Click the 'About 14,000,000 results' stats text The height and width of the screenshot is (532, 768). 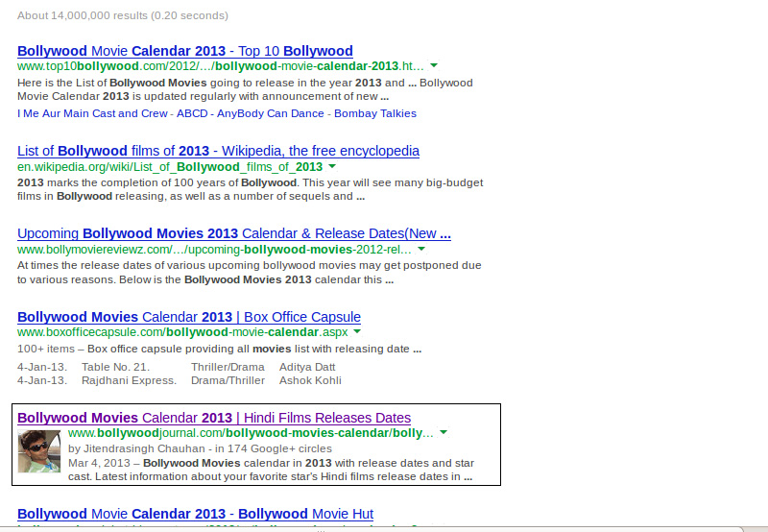pos(123,15)
